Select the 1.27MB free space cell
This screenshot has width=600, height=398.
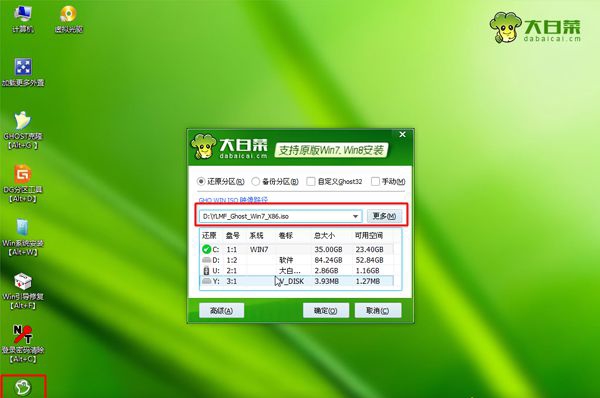[367, 281]
